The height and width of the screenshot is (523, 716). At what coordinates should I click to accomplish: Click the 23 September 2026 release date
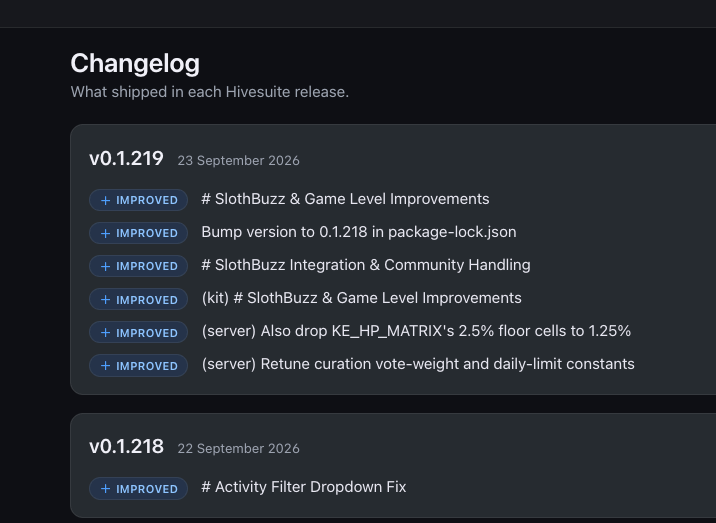coord(238,161)
